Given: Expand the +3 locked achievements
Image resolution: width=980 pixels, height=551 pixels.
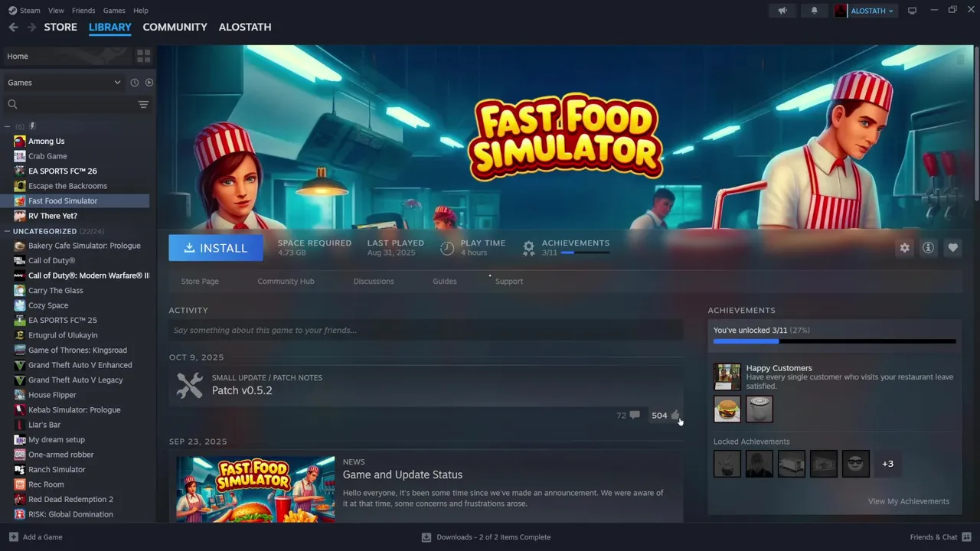Looking at the screenshot, I should pyautogui.click(x=887, y=464).
